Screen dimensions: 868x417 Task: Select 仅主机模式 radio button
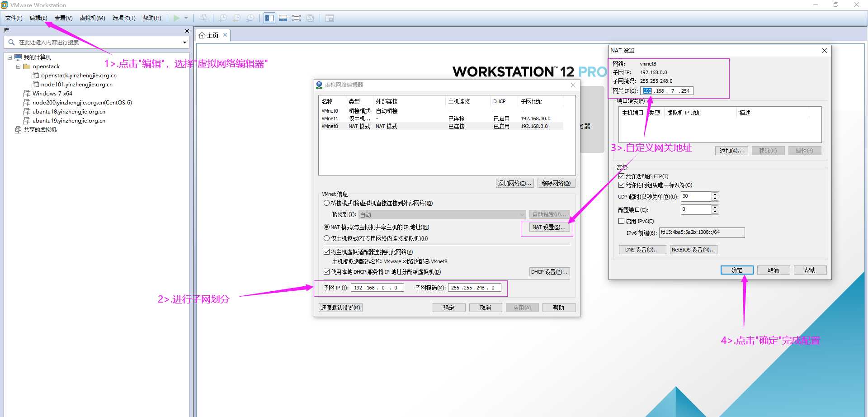[x=326, y=238]
